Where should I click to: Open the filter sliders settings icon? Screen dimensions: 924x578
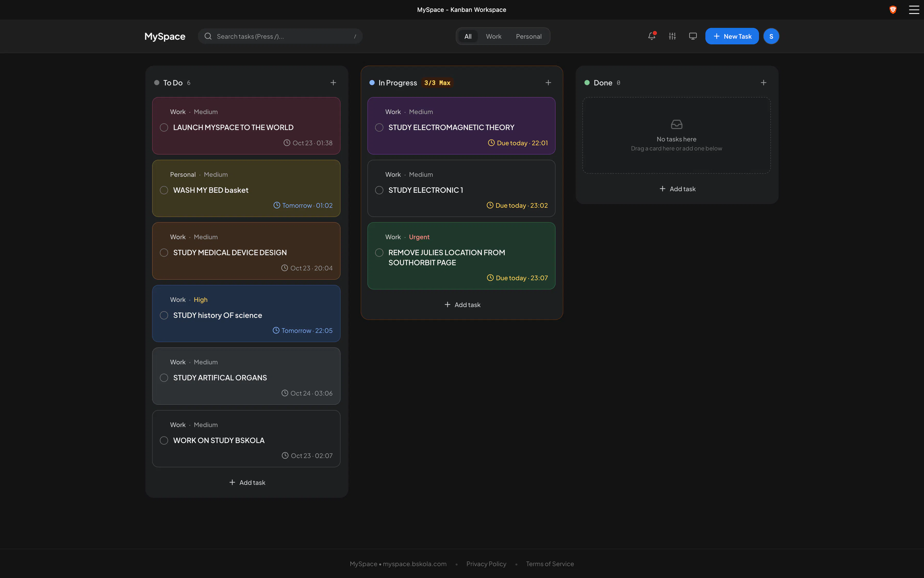point(672,36)
